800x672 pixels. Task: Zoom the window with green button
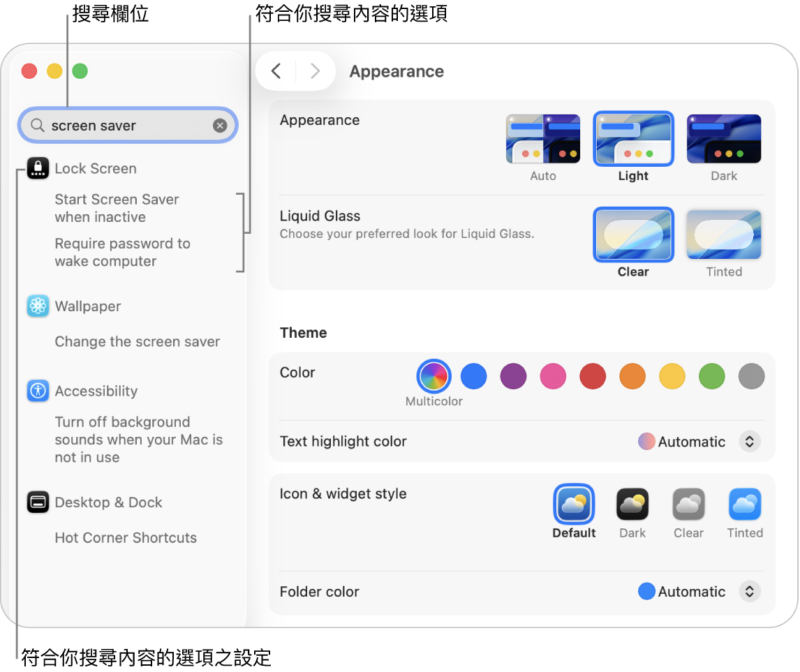click(80, 71)
